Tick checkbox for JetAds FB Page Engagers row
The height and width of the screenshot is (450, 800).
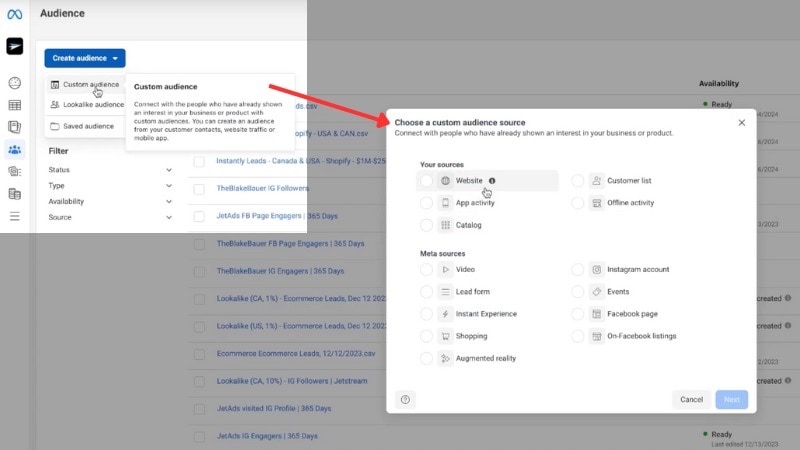[x=199, y=216]
